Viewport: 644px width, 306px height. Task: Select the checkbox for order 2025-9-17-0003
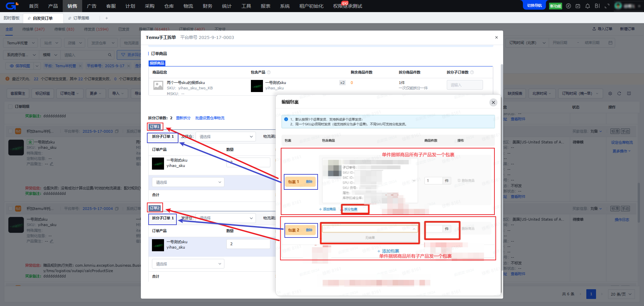(x=10, y=131)
